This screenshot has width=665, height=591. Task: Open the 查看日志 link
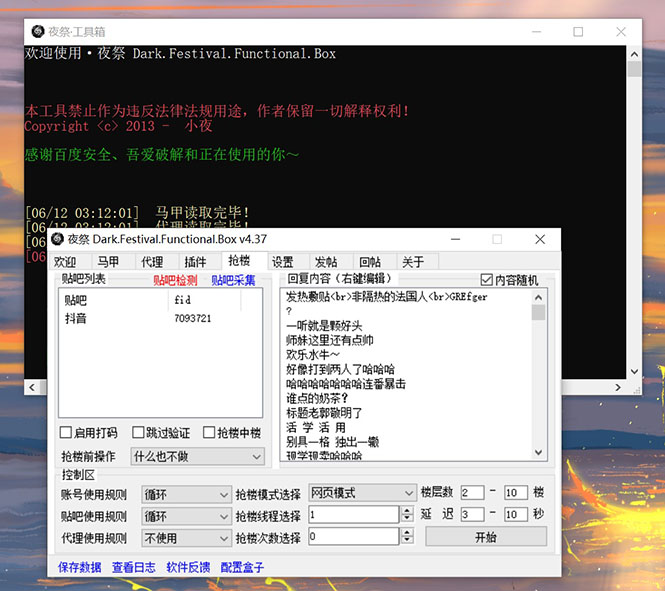[133, 567]
